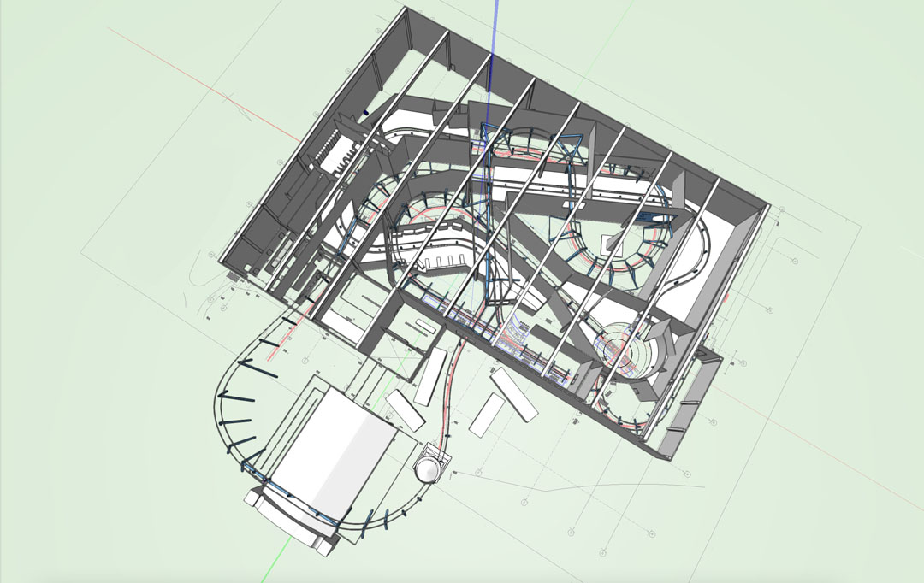This screenshot has width=924, height=583.
Task: Select the small dark blue dot near upper wall
Action: (364, 113)
